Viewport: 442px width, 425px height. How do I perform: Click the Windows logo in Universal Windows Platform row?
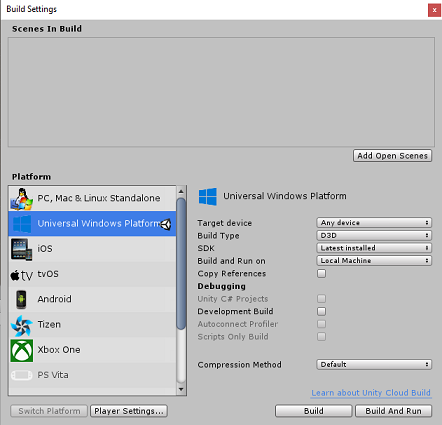click(22, 224)
